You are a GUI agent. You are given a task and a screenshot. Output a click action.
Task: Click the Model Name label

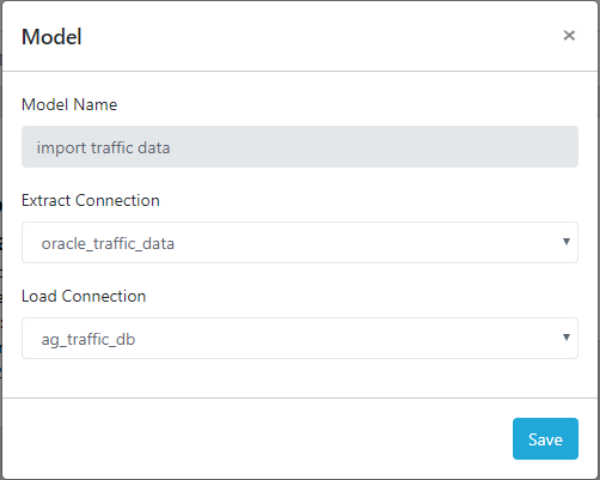[69, 104]
